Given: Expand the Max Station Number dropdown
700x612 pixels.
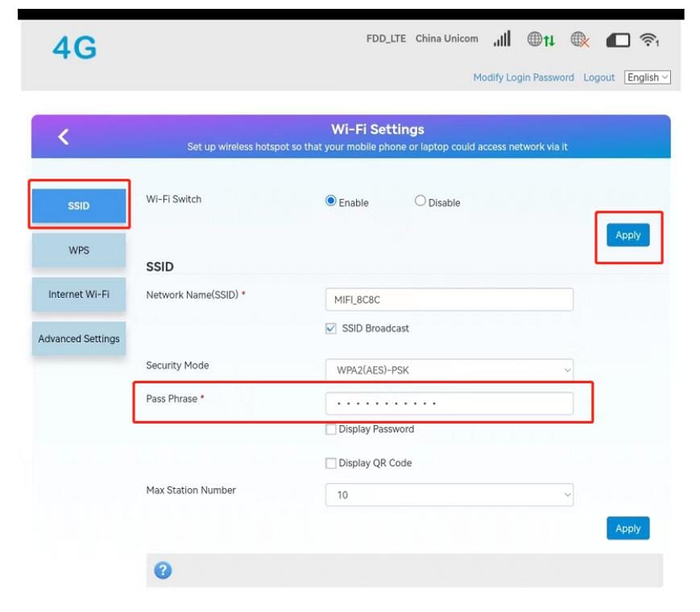Looking at the screenshot, I should click(449, 494).
